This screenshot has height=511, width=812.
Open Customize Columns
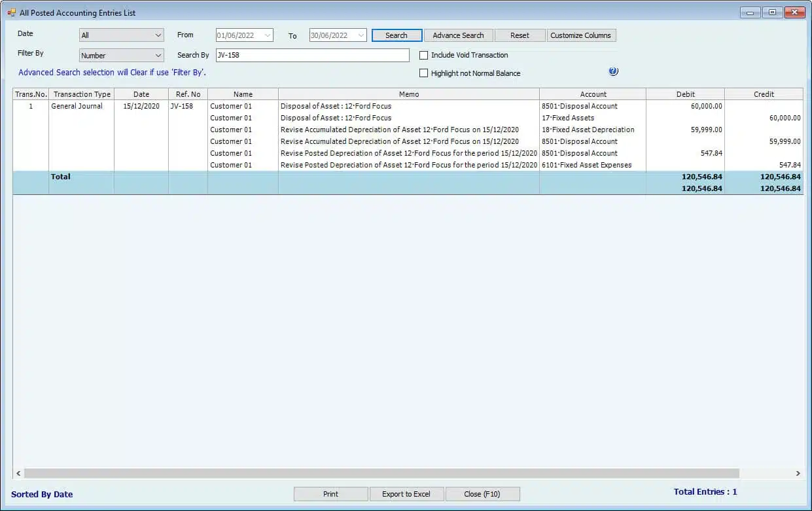tap(580, 35)
